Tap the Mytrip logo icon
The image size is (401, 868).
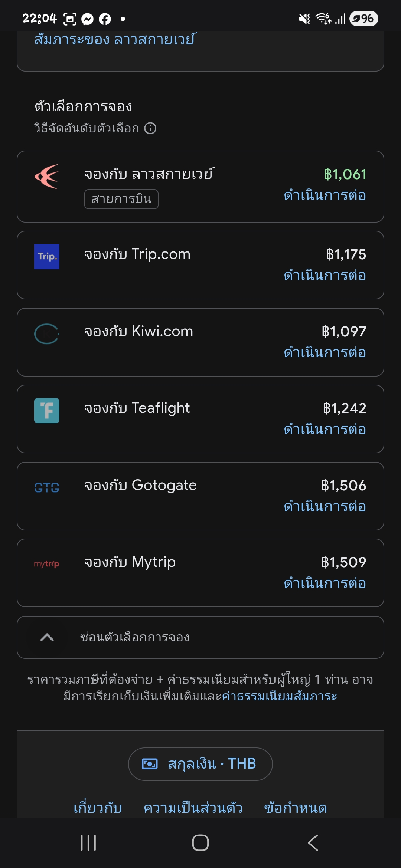47,564
